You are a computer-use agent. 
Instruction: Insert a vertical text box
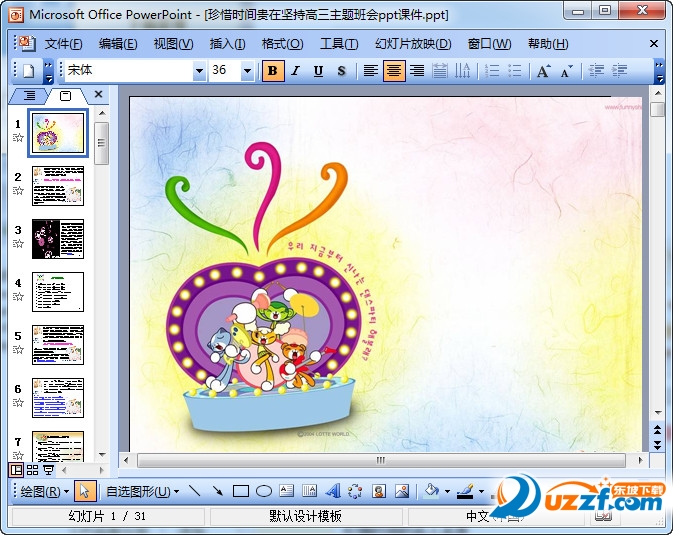click(309, 491)
